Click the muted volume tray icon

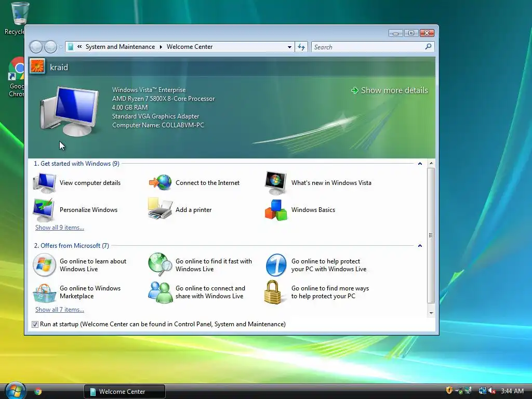click(492, 391)
